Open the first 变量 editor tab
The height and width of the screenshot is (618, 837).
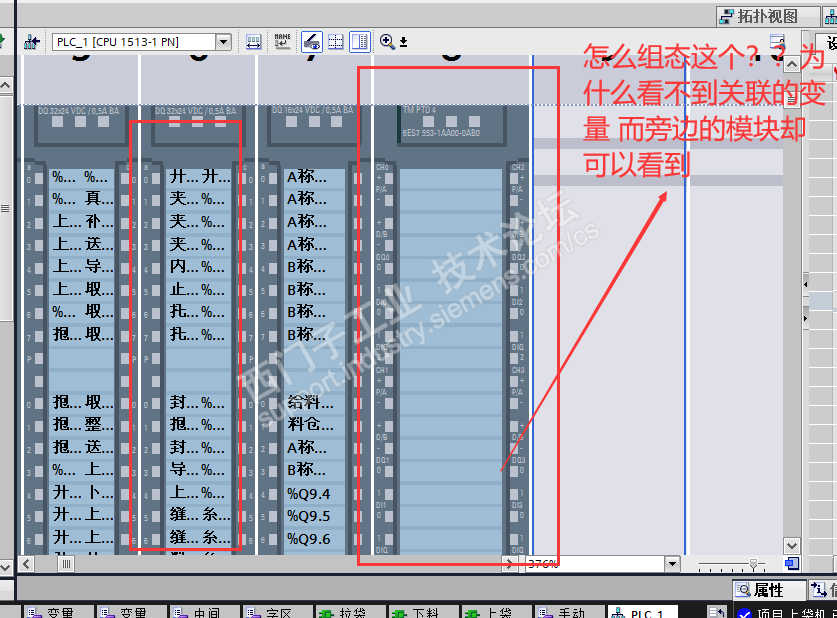[x=58, y=612]
